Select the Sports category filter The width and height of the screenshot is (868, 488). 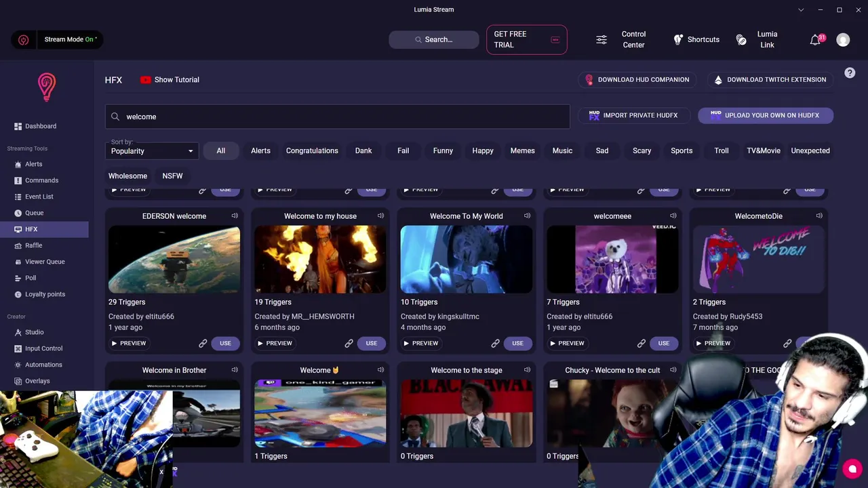pos(682,151)
